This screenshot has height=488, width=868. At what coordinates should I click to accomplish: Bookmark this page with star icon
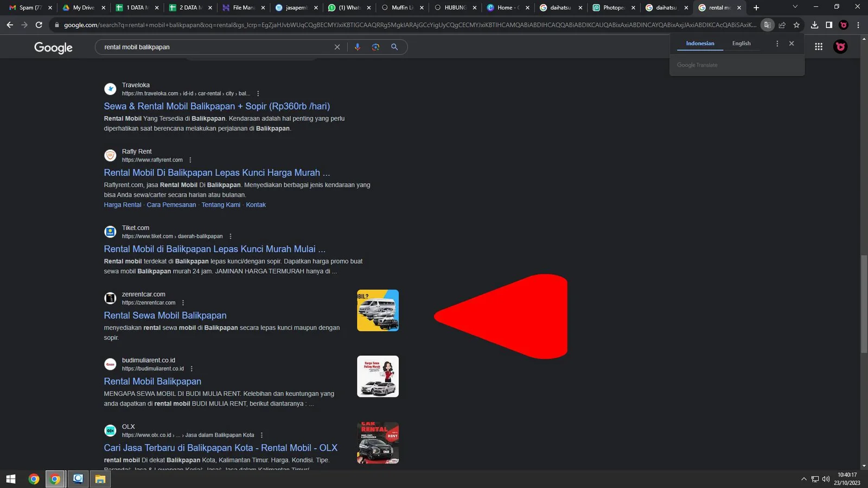click(796, 25)
